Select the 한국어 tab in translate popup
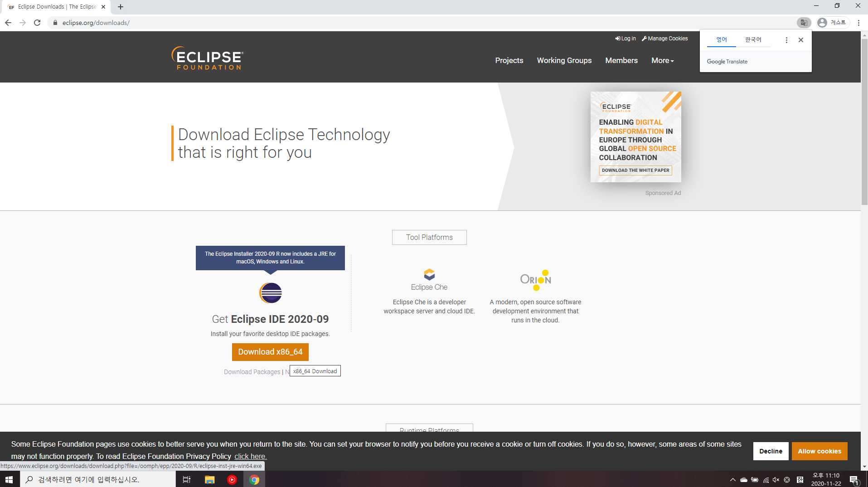Viewport: 868px width, 487px height. [753, 40]
